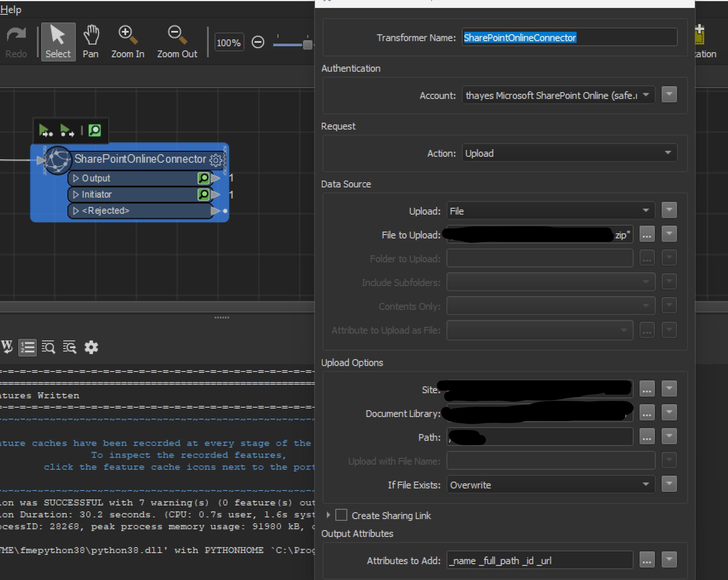Expand the Initiator port triangle

[76, 194]
